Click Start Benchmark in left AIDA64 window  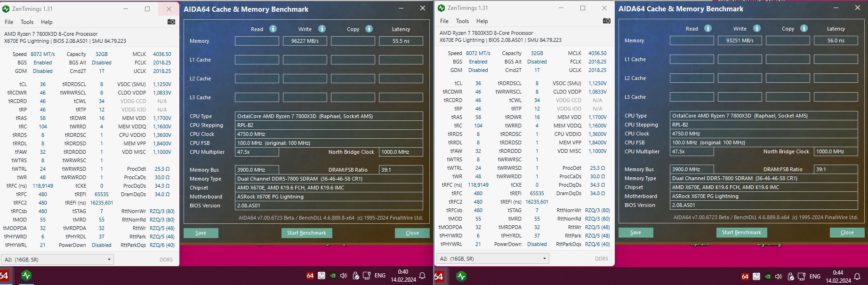(306, 233)
